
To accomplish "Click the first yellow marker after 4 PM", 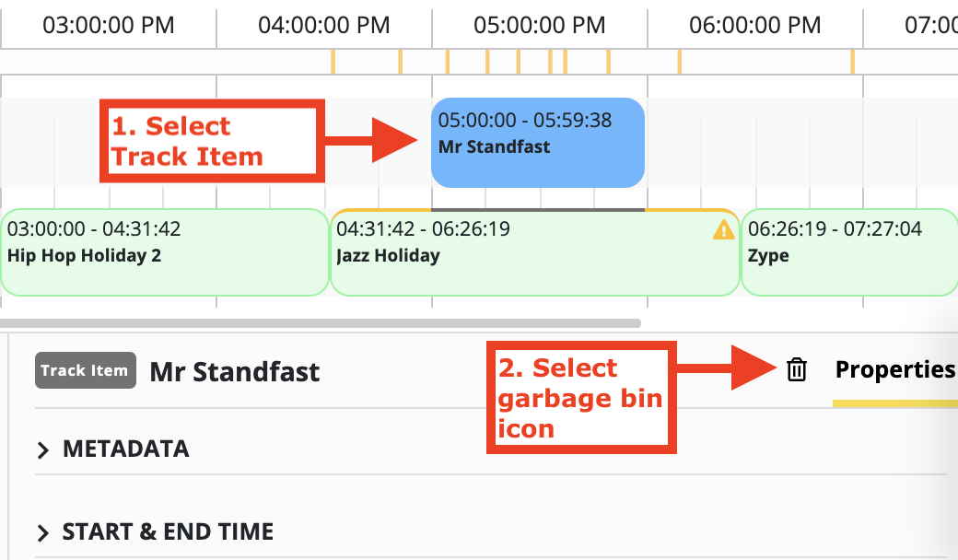I will pyautogui.click(x=333, y=62).
